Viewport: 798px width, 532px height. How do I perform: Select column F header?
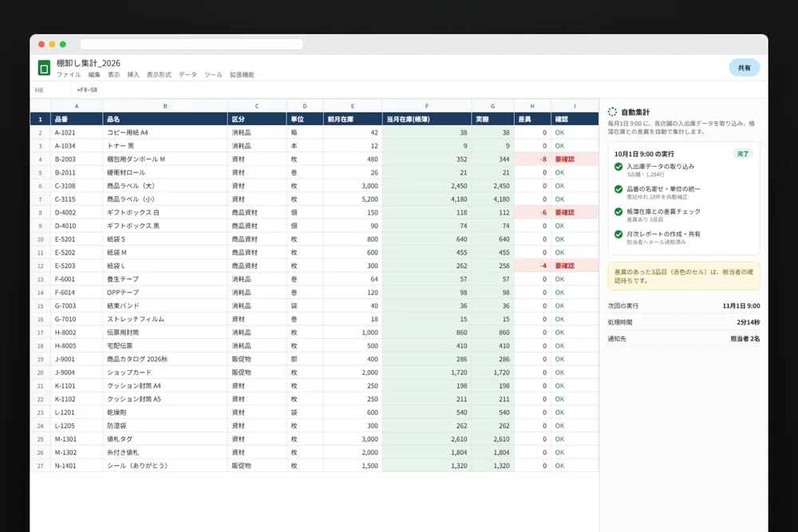[x=426, y=106]
